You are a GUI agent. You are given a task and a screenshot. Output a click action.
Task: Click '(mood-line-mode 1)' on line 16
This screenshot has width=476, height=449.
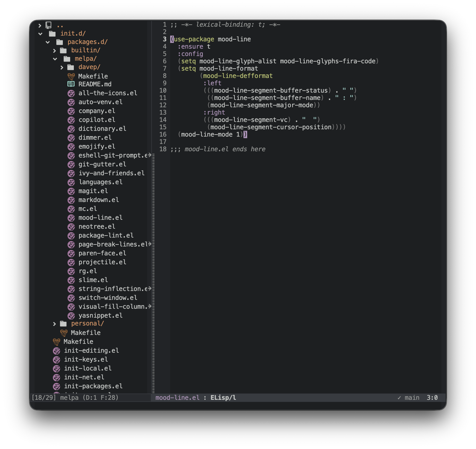[x=211, y=134]
